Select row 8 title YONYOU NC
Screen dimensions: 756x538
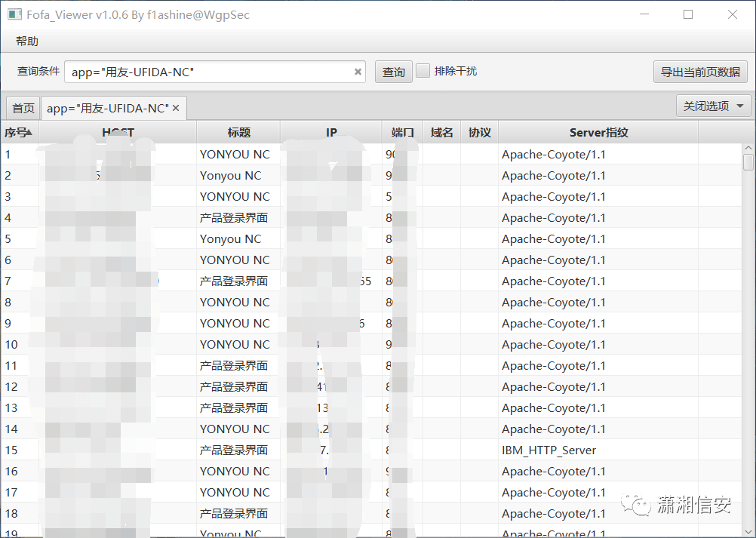click(x=235, y=303)
